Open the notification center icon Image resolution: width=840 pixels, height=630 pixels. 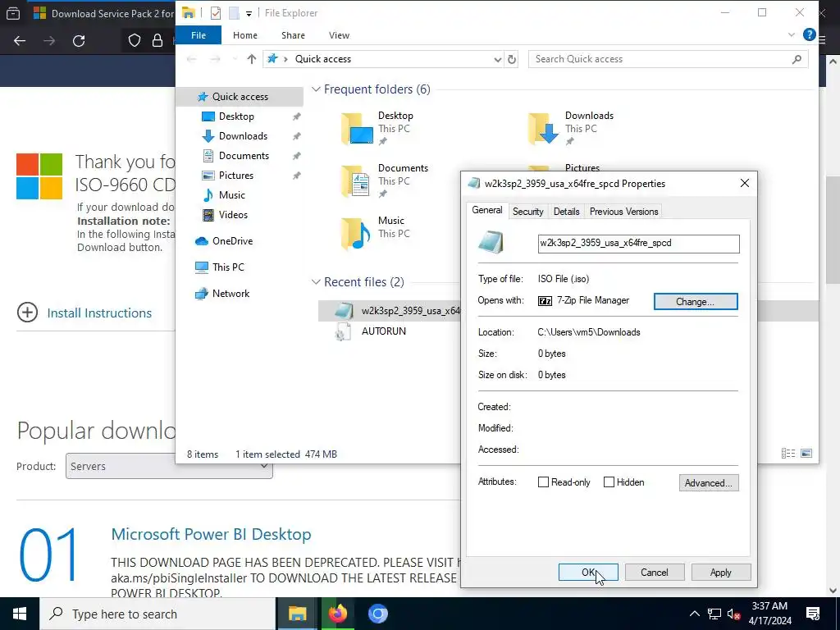[813, 614]
